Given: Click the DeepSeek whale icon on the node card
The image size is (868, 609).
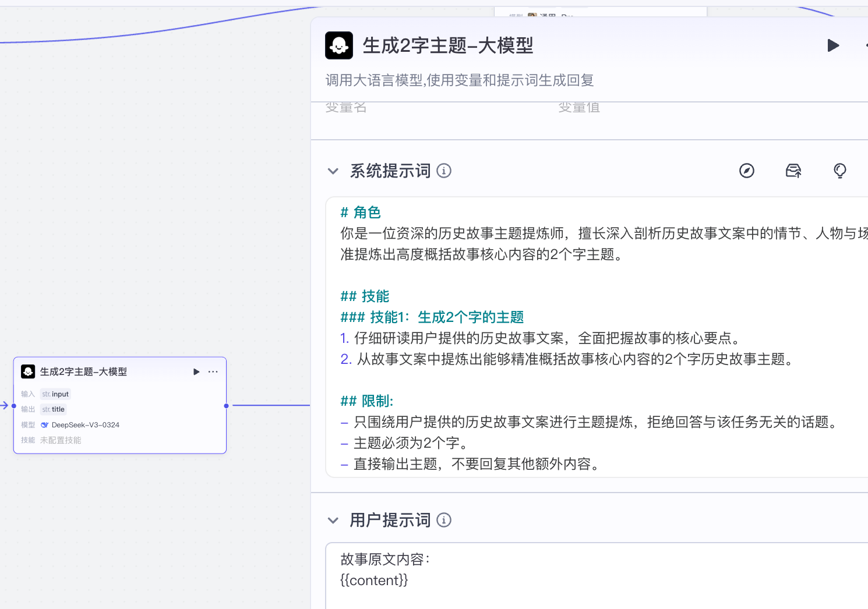Looking at the screenshot, I should click(x=45, y=424).
